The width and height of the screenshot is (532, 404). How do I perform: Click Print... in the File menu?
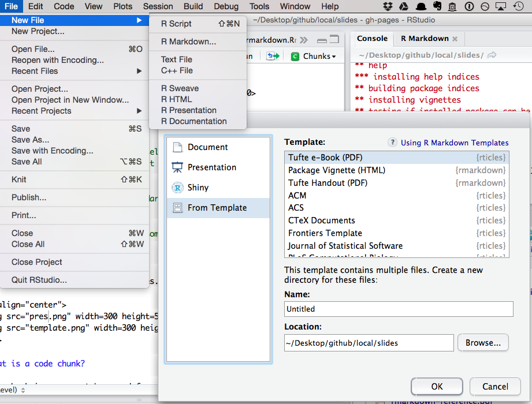pyautogui.click(x=75, y=215)
